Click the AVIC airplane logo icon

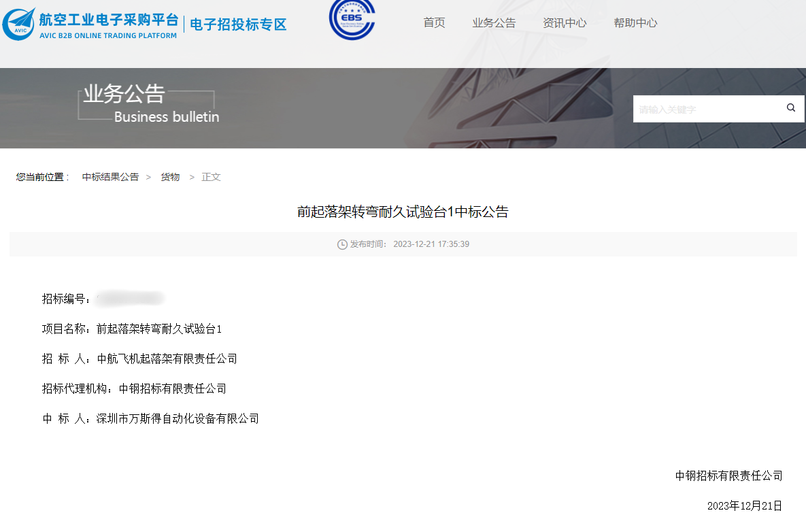click(x=19, y=24)
